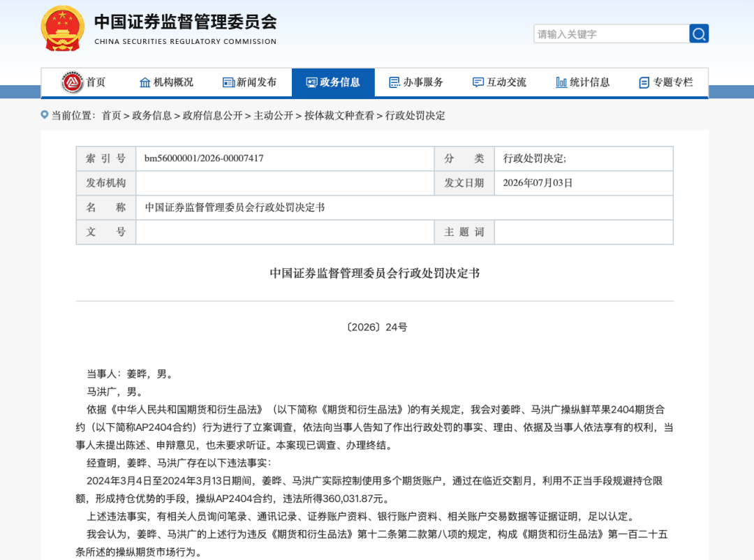Click the centered document heading 行政处罚决定书
The width and height of the screenshot is (754, 560).
pyautogui.click(x=375, y=273)
